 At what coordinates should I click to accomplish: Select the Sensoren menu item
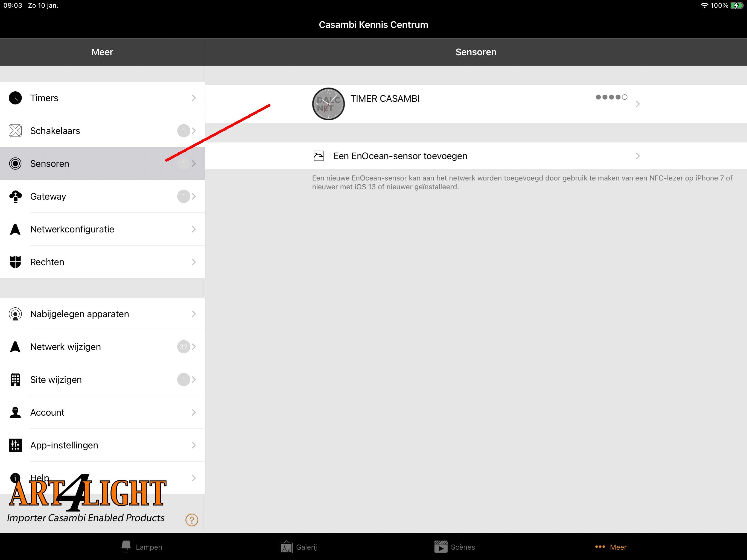(102, 164)
